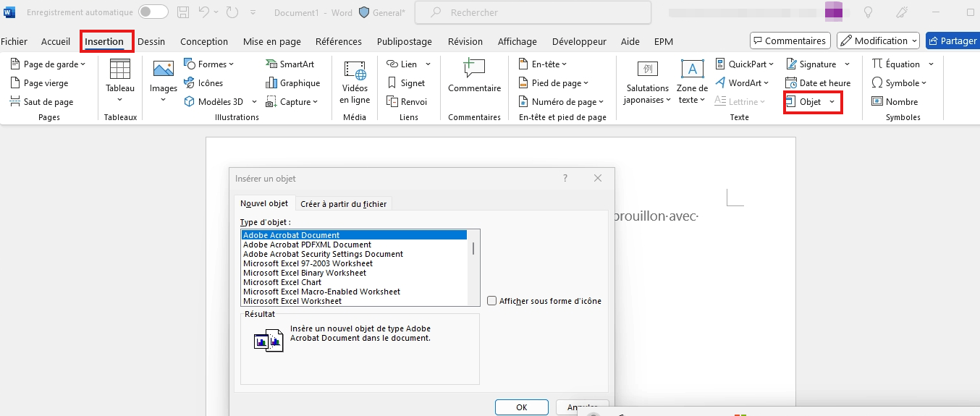
Task: Click the pen icon in title bar
Action: 902,12
